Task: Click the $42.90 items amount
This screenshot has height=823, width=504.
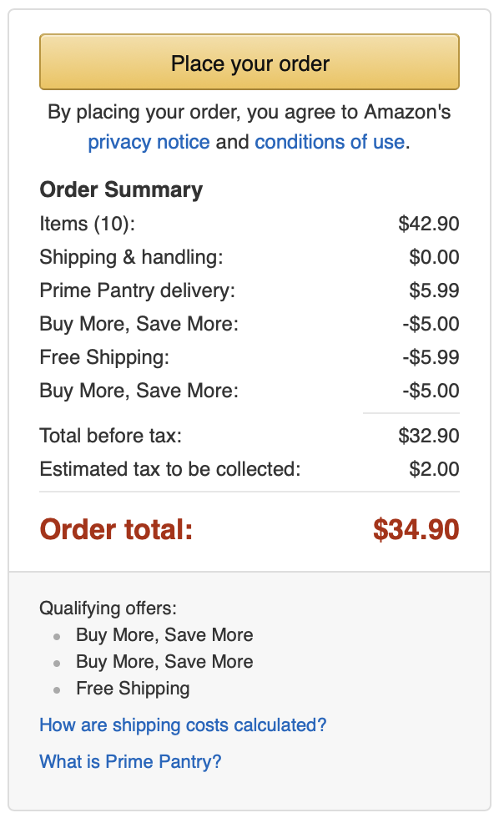Action: click(429, 225)
